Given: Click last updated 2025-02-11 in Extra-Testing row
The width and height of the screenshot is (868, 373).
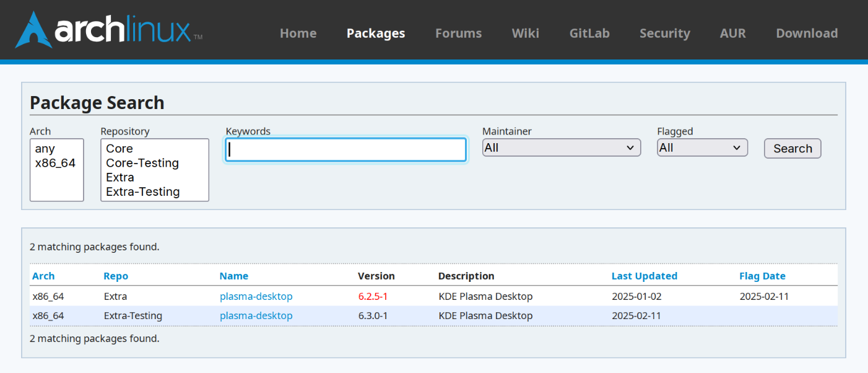Looking at the screenshot, I should coord(636,315).
